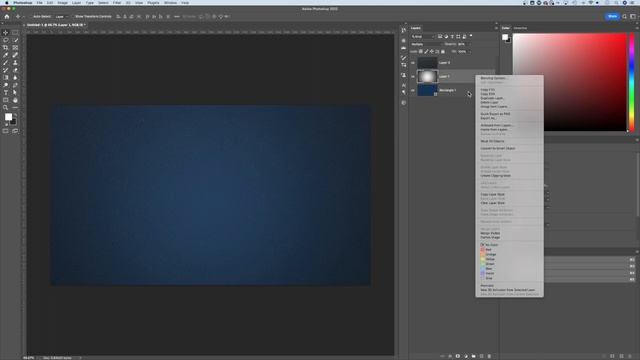Select the Layer 1 mask thumbnail
This screenshot has height=360, width=640.
coord(427,76)
